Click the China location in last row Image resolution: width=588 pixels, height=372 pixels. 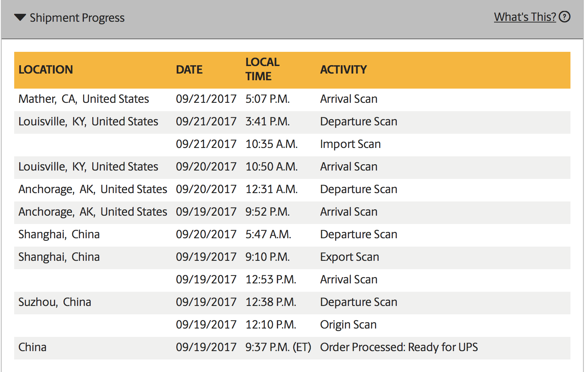[33, 347]
